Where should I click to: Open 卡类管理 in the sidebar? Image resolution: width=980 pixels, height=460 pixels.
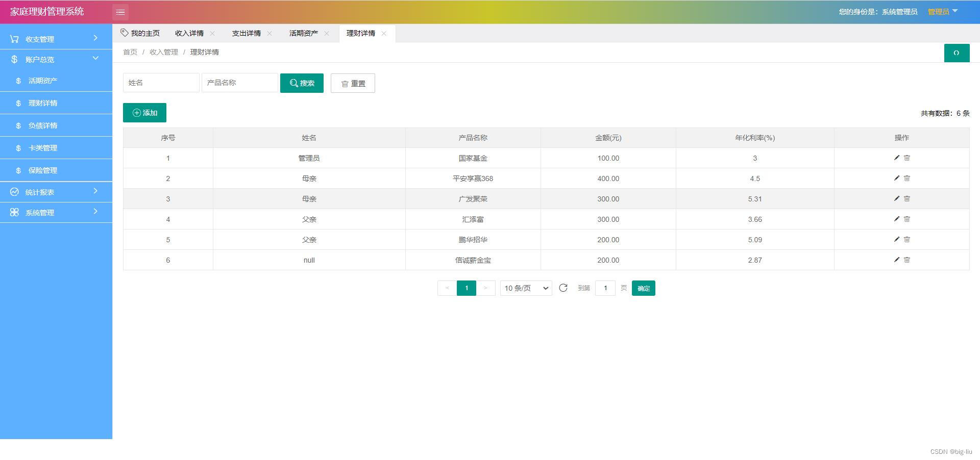coord(56,148)
